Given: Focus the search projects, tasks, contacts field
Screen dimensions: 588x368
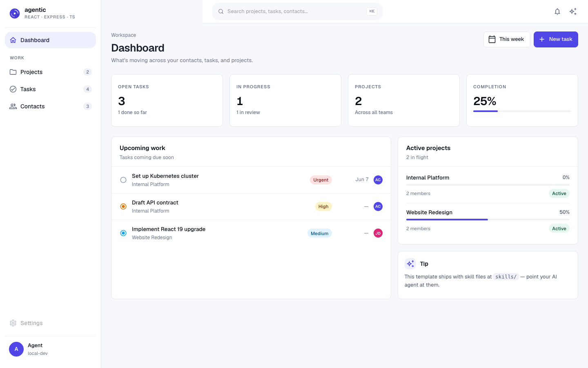Looking at the screenshot, I should [297, 11].
